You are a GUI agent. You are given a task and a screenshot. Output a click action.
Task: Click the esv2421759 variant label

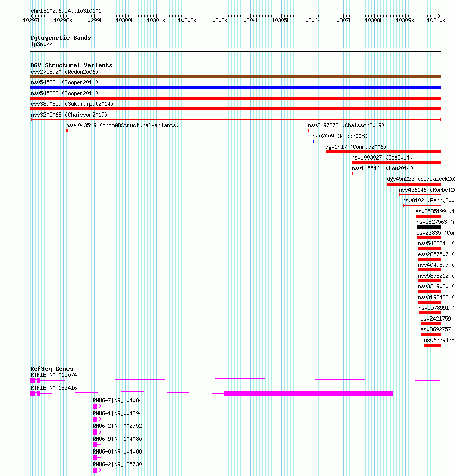pos(436,319)
